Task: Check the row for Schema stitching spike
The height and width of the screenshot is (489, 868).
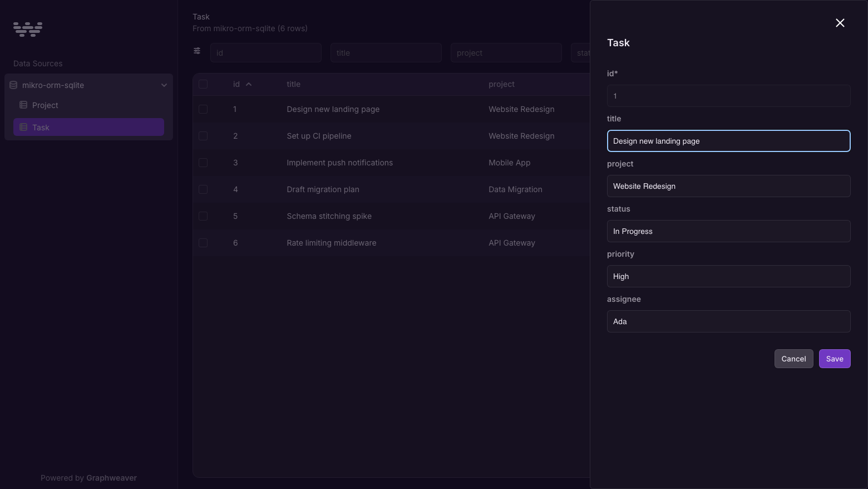Action: coord(203,216)
